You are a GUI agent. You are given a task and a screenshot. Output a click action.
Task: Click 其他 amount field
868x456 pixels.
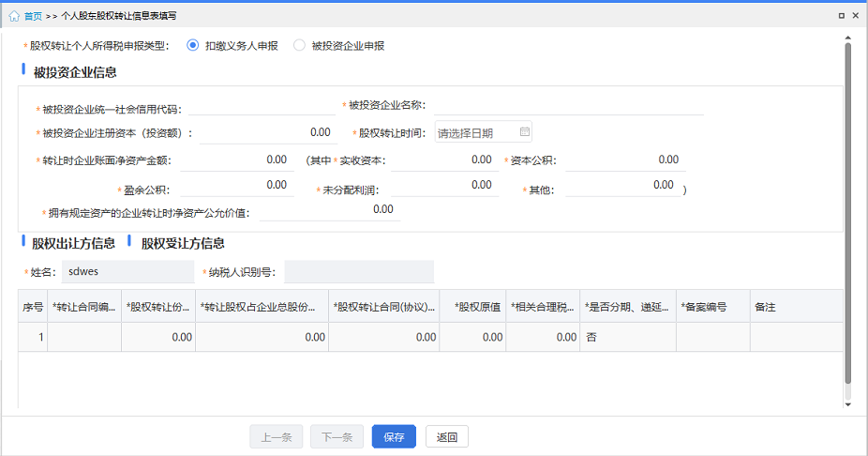(622, 186)
